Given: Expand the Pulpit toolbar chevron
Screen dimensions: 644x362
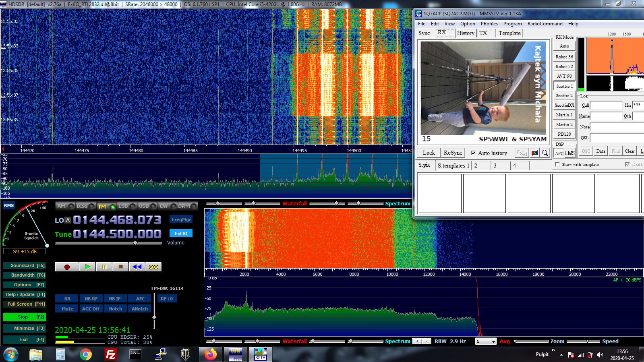Looking at the screenshot, I should pyautogui.click(x=553, y=350).
